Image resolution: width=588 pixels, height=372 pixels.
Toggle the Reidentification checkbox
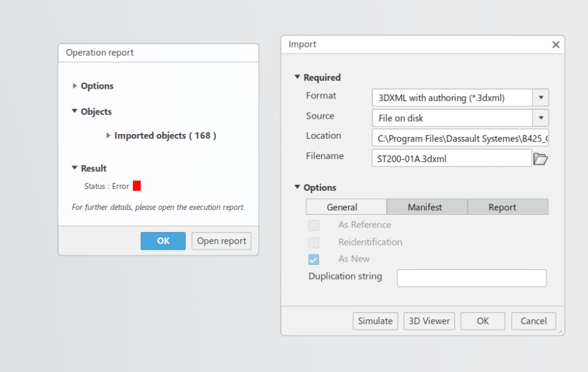click(x=314, y=242)
